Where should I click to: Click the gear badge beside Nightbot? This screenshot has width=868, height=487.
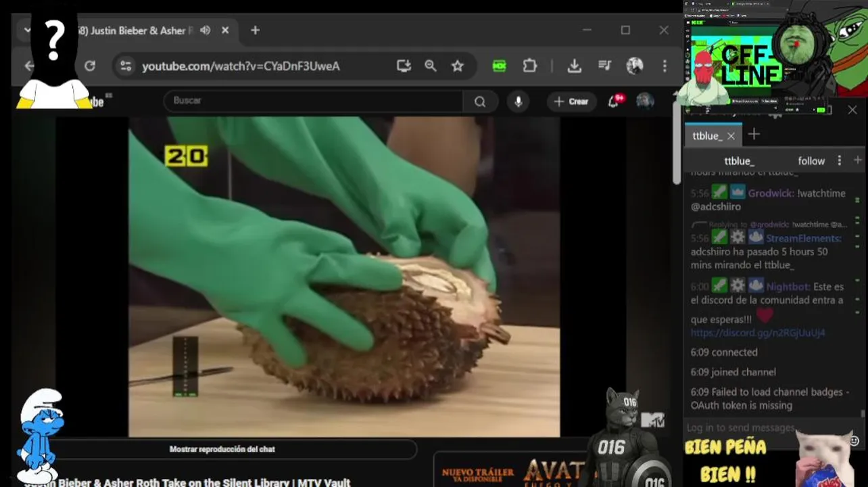pyautogui.click(x=737, y=286)
